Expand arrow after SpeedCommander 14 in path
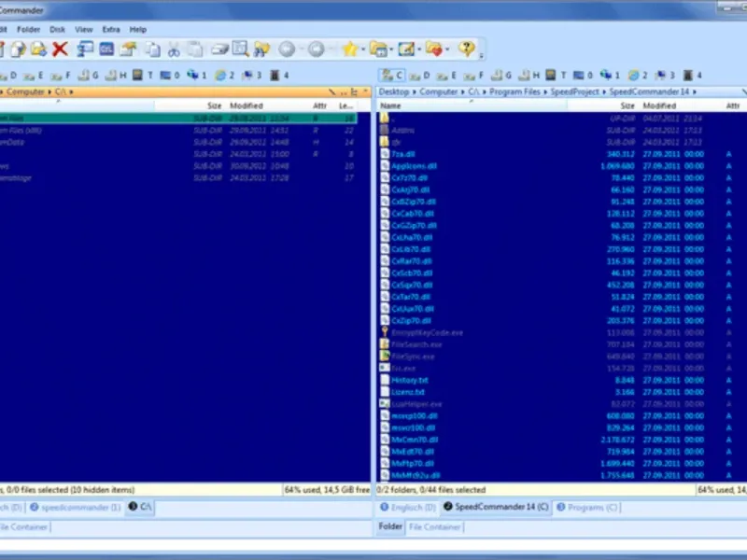 (x=695, y=91)
